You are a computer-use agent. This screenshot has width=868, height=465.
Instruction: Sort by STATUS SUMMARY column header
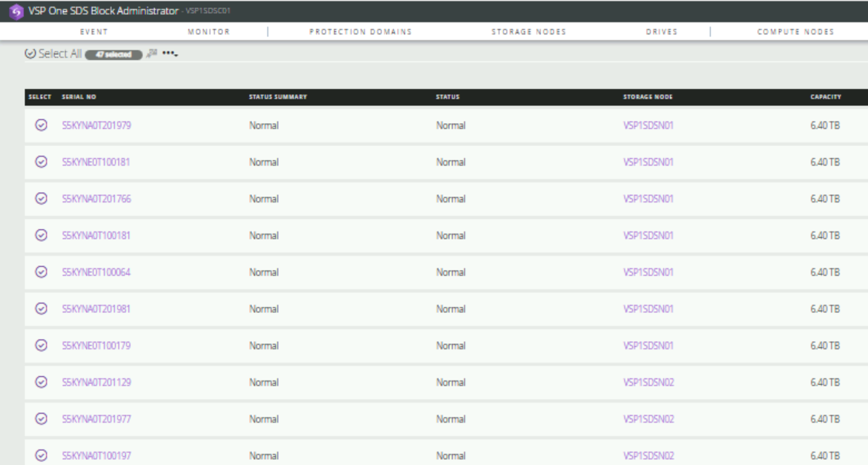click(278, 97)
